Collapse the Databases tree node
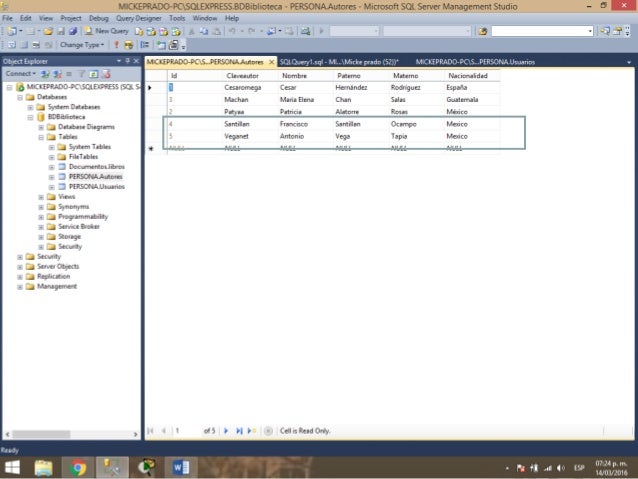Screen dimensions: 638x479 click(20, 97)
